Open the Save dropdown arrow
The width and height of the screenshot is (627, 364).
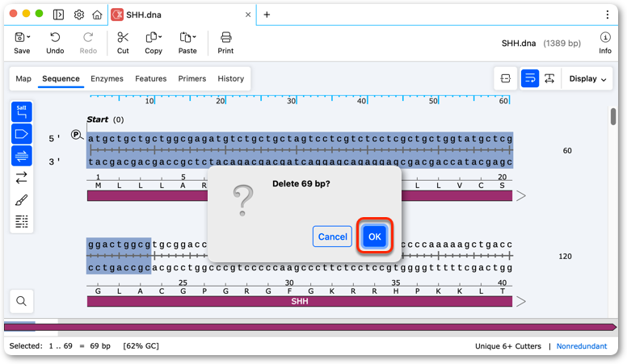point(28,37)
